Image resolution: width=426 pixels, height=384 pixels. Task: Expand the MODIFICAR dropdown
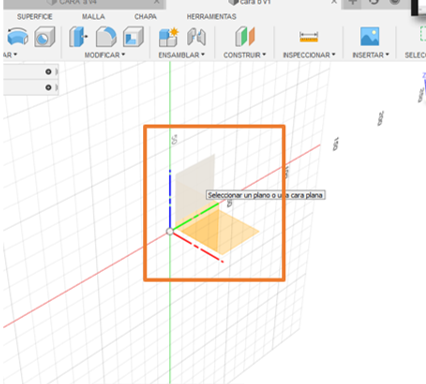[105, 55]
